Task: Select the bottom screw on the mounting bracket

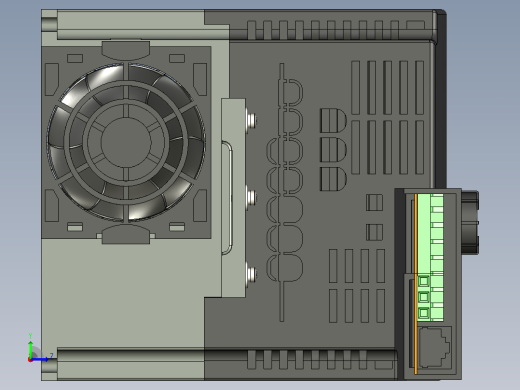Action: 251,274
